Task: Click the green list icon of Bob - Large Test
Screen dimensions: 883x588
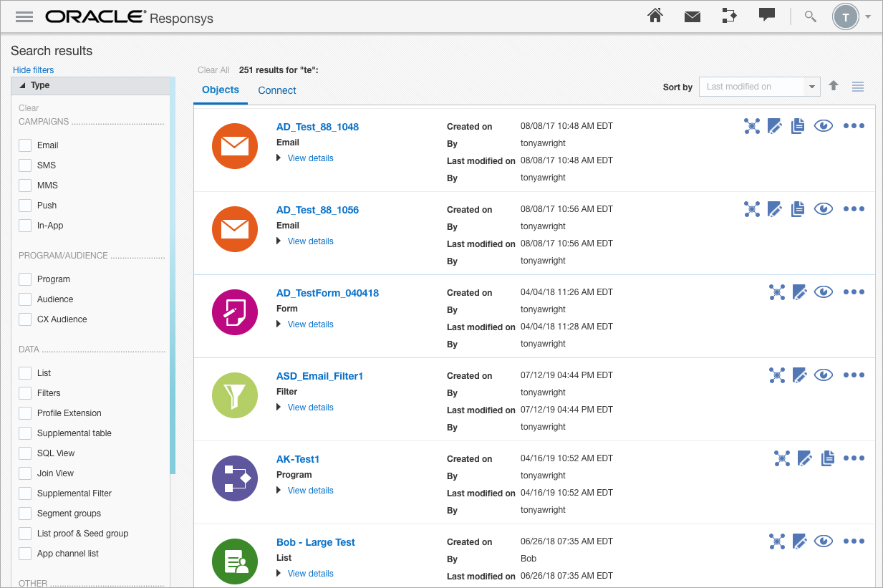Action: pos(235,562)
